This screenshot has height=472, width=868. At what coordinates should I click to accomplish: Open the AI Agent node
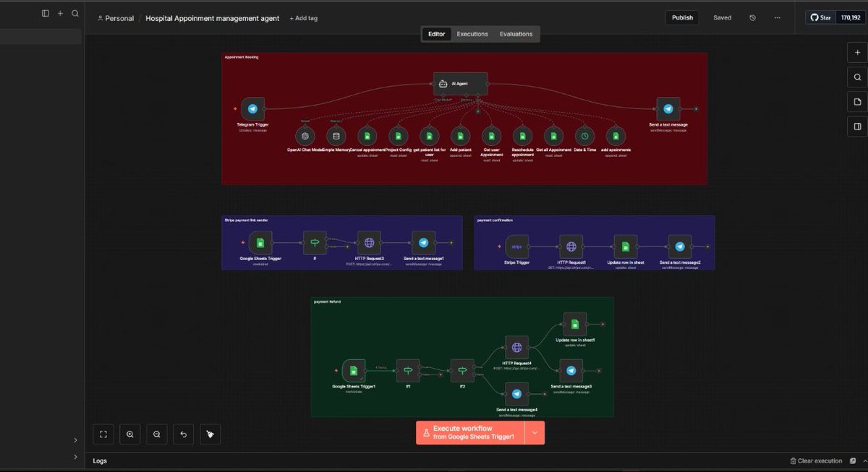[460, 84]
